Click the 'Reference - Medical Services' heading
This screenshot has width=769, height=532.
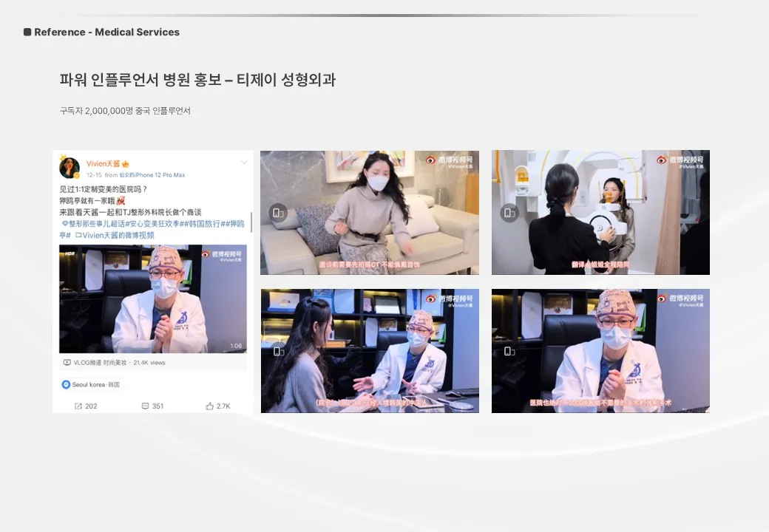click(x=107, y=32)
